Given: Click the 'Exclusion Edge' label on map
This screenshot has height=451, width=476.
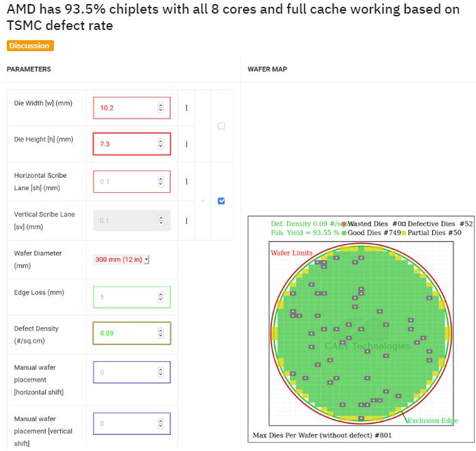Looking at the screenshot, I should [432, 420].
